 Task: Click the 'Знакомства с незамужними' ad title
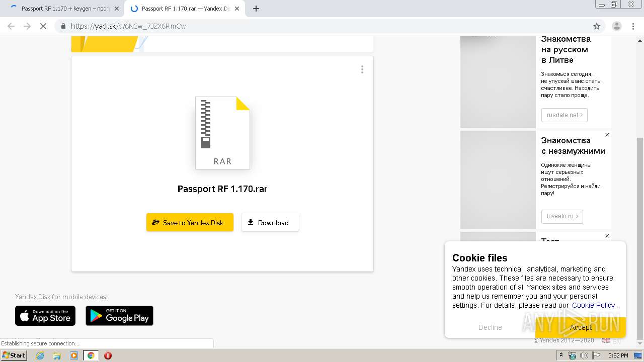(x=573, y=146)
